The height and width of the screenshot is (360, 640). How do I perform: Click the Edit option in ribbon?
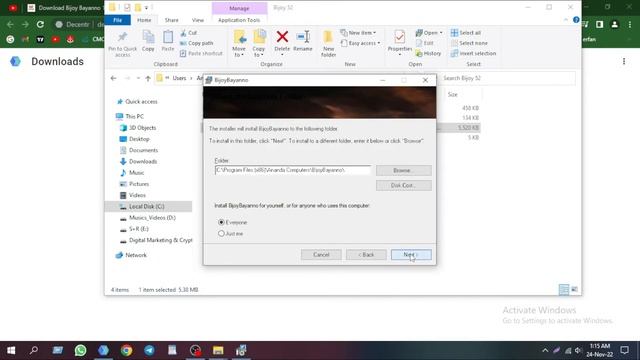(424, 43)
